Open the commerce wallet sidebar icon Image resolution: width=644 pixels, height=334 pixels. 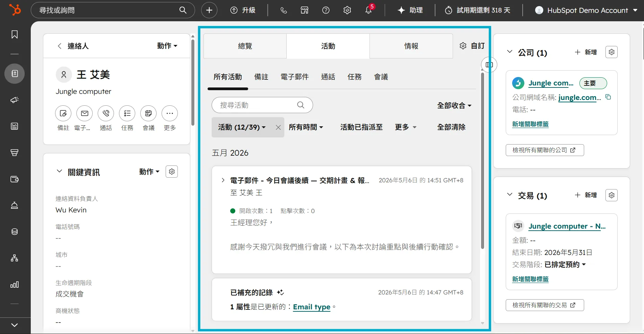[15, 179]
